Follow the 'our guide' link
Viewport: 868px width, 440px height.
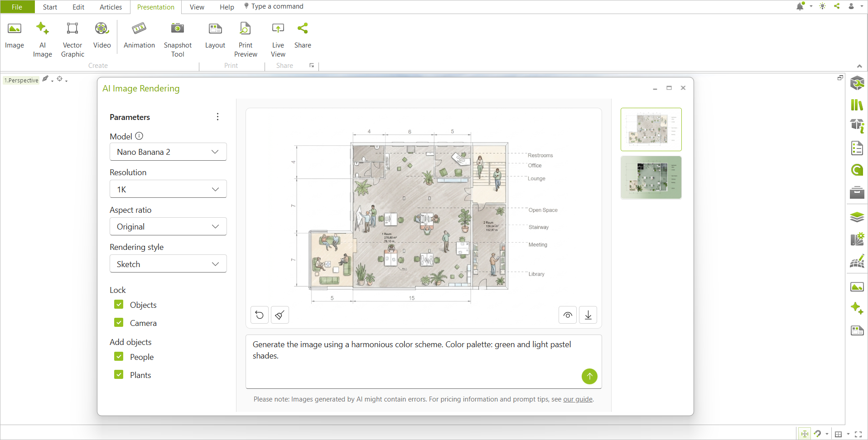[578, 399]
